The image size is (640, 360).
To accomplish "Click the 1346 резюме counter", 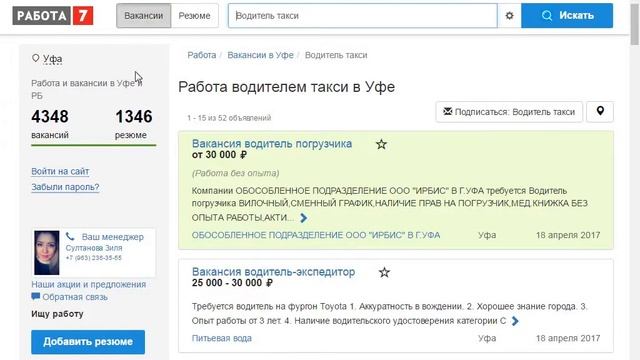I will (133, 124).
